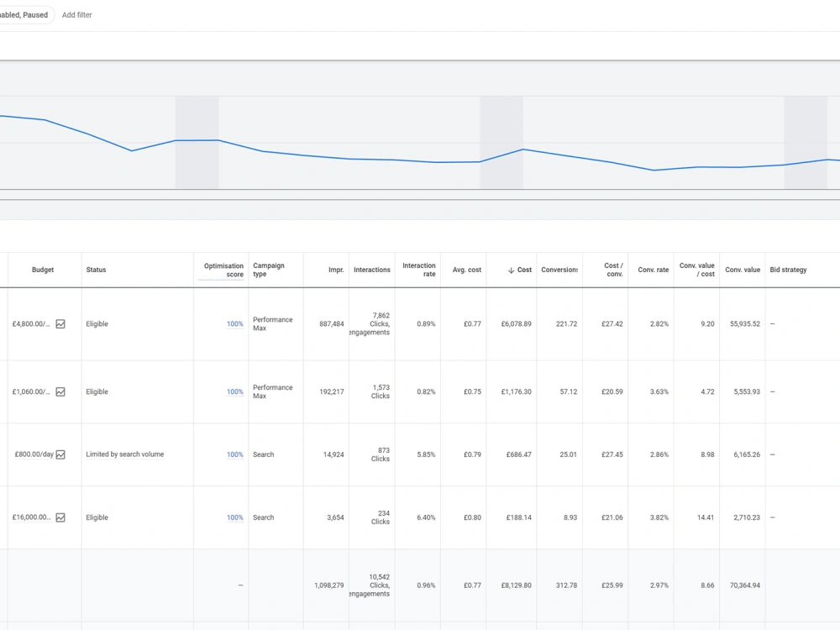Open 100% optimisation score for £800.00/day campaign
This screenshot has height=630, width=840.
coord(234,454)
